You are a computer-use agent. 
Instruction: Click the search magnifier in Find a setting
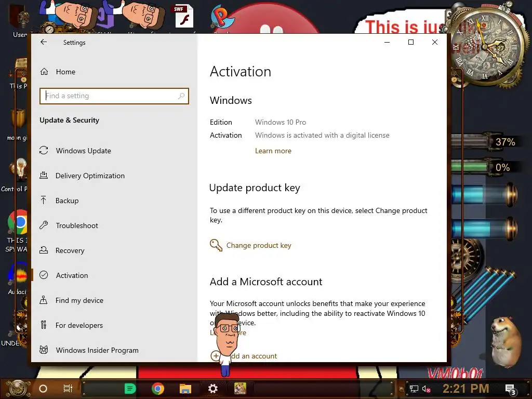click(181, 96)
